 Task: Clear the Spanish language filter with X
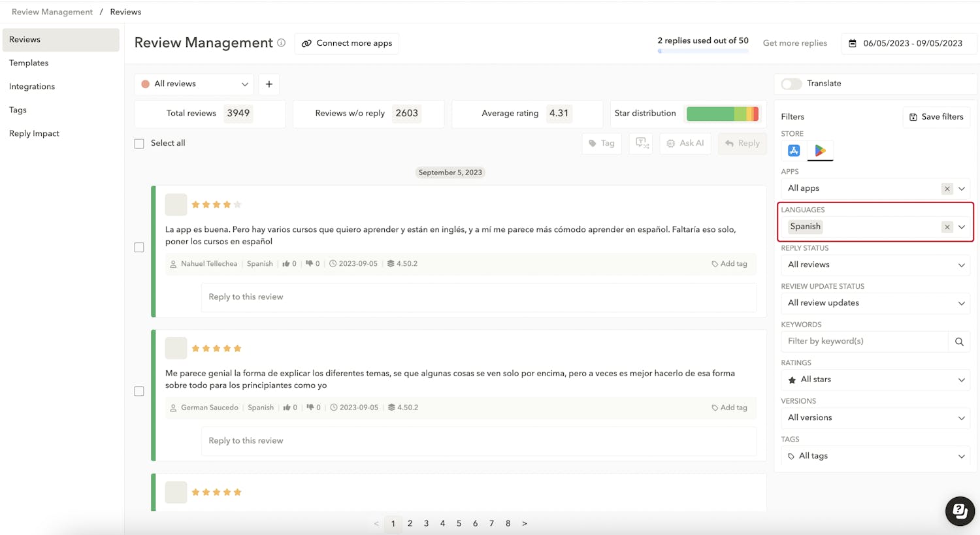point(947,227)
